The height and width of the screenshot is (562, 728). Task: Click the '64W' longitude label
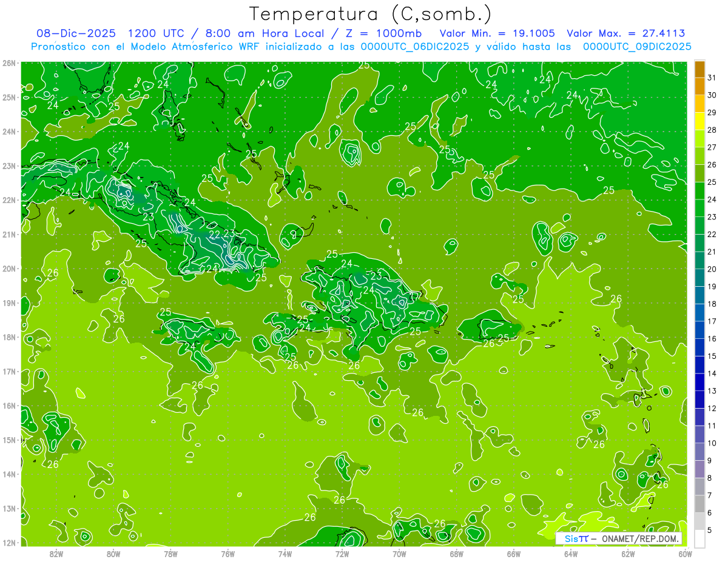pos(570,554)
